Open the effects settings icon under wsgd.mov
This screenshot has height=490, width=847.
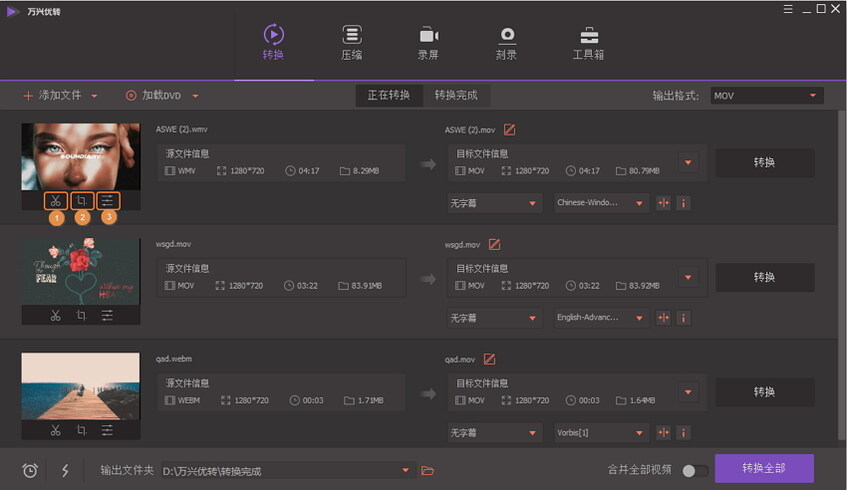click(x=107, y=316)
